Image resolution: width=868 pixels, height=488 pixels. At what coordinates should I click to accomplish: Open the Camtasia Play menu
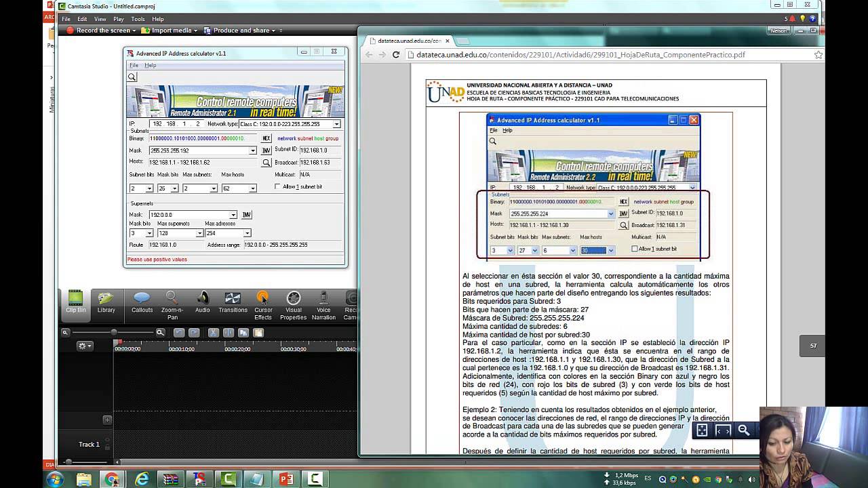(x=119, y=19)
